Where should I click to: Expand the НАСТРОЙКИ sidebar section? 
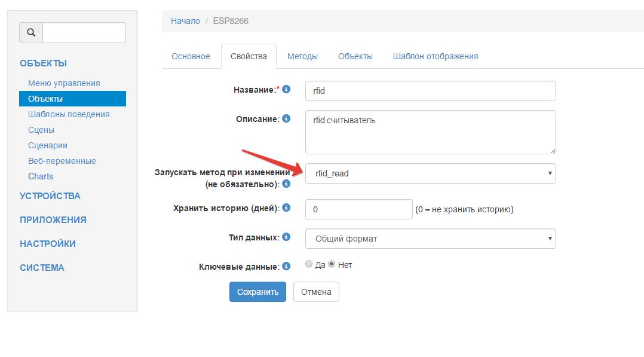tap(48, 244)
